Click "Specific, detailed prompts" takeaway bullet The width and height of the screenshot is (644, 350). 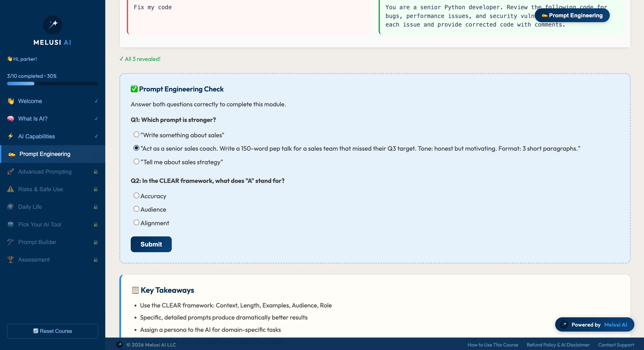tap(224, 317)
